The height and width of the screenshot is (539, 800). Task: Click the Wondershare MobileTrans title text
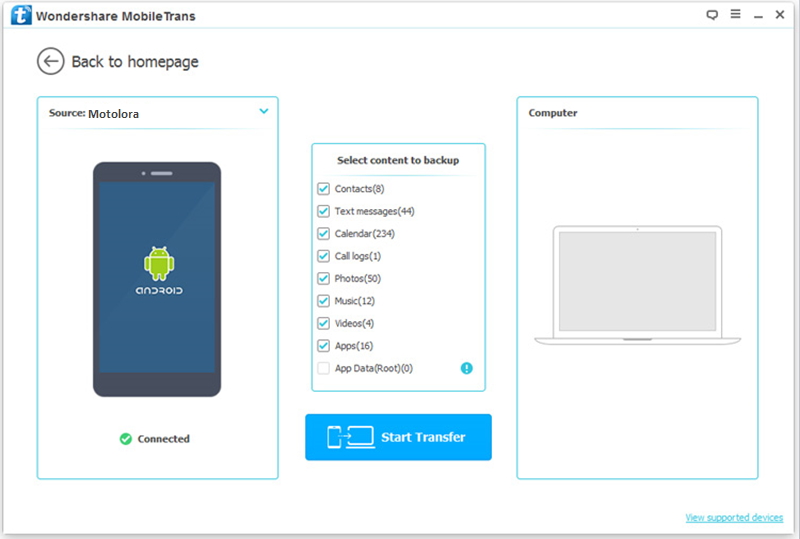click(x=116, y=16)
